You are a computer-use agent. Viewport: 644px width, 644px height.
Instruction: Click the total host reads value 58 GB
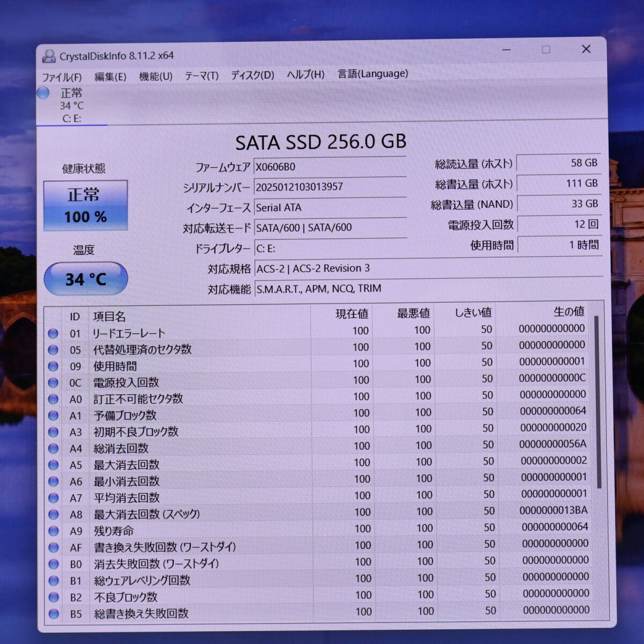click(558, 163)
